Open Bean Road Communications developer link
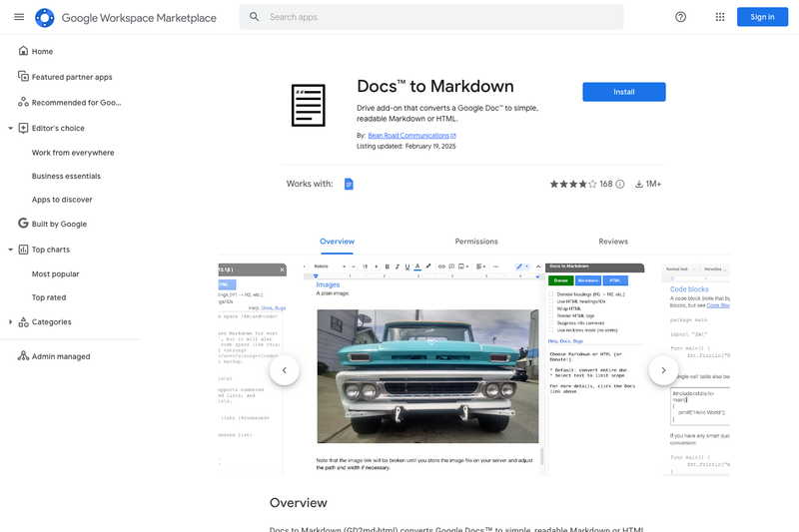 pyautogui.click(x=408, y=136)
